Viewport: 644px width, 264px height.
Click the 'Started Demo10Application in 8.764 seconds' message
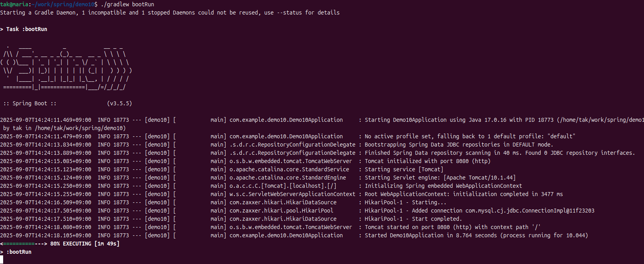click(431, 235)
